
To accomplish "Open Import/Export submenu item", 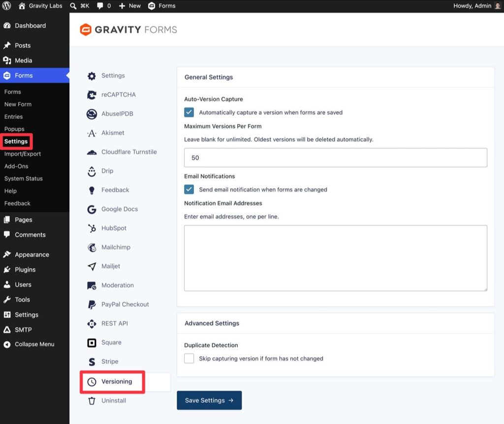I will (x=23, y=154).
